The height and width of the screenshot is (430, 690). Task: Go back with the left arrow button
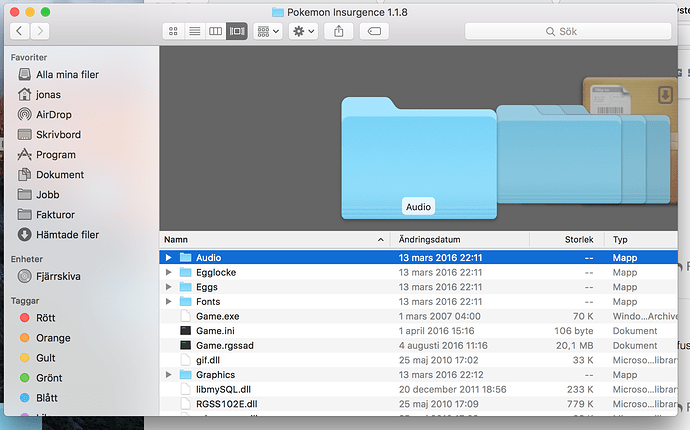(x=19, y=31)
